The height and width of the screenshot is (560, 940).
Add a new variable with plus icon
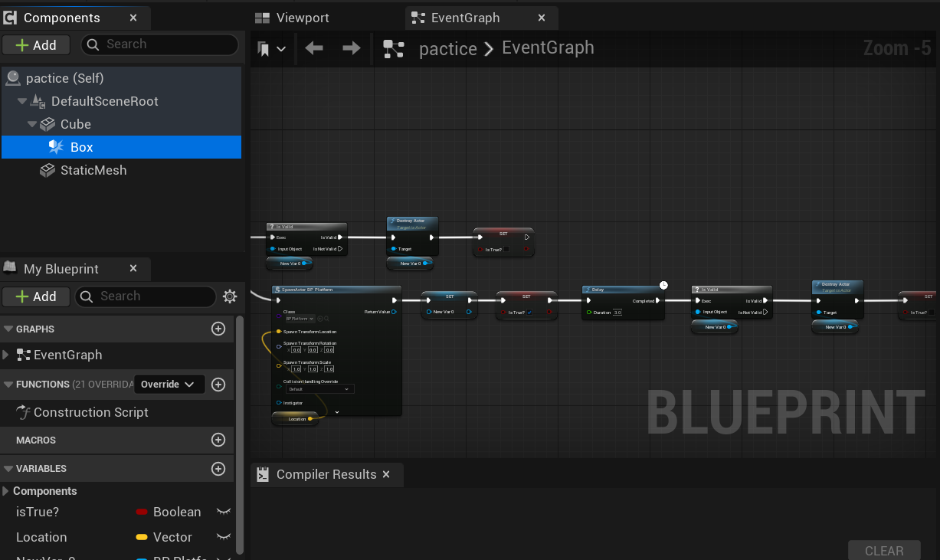pos(218,468)
